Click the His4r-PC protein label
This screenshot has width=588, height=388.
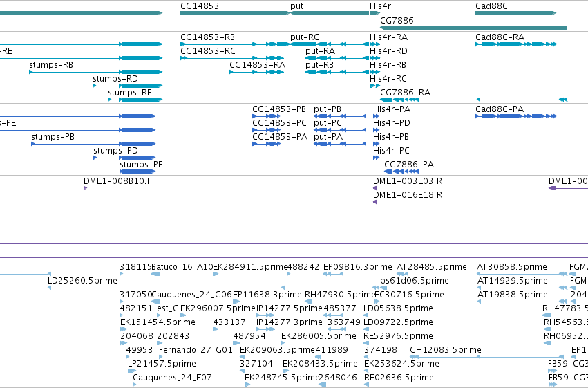coord(391,151)
